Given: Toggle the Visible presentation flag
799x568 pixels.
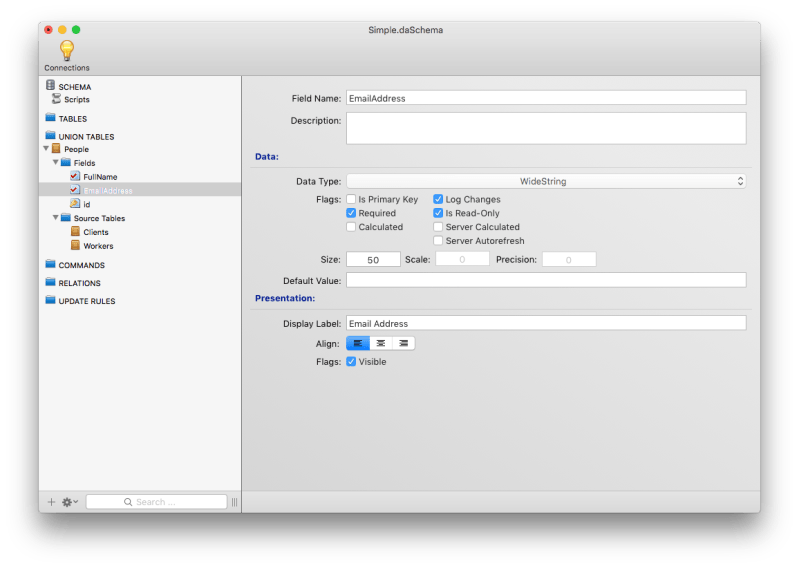Looking at the screenshot, I should pos(351,362).
